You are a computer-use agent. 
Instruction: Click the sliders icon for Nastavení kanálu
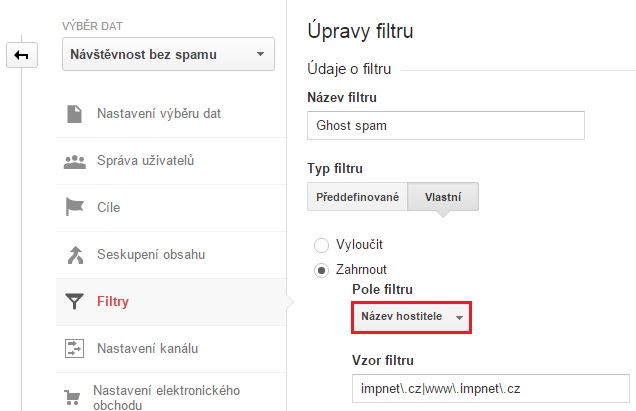[74, 349]
